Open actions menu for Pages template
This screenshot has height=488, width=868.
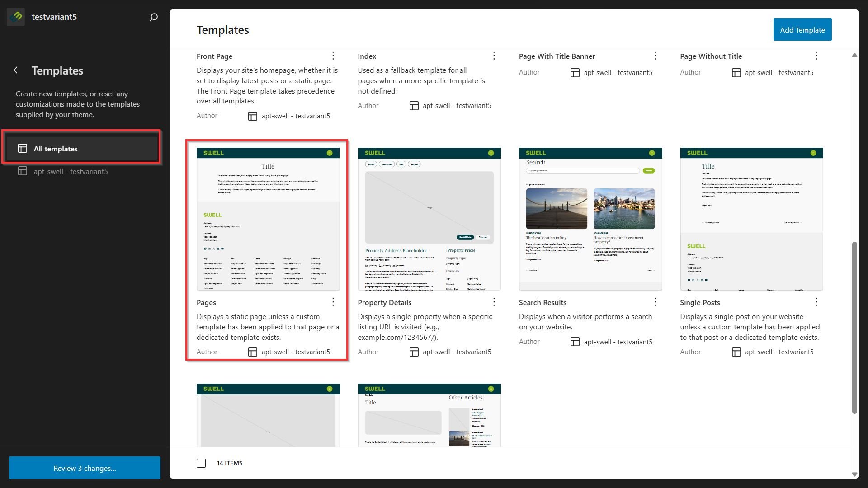coord(333,302)
